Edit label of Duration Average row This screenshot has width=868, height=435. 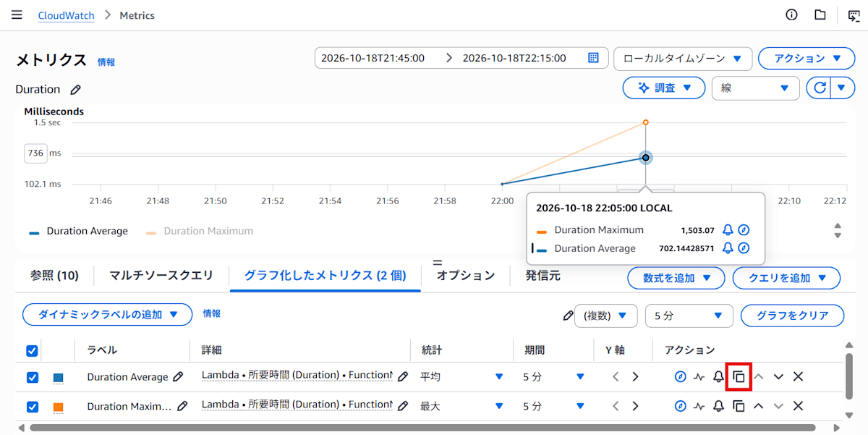[x=178, y=376]
